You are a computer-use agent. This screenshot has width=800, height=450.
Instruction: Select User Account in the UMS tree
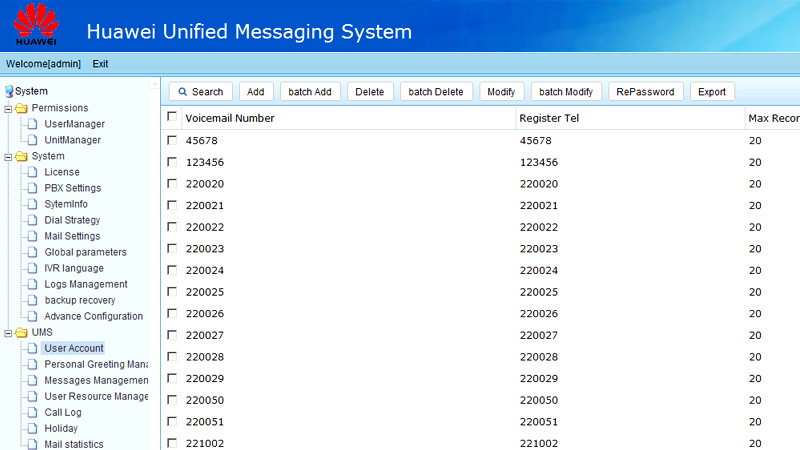[x=73, y=348]
